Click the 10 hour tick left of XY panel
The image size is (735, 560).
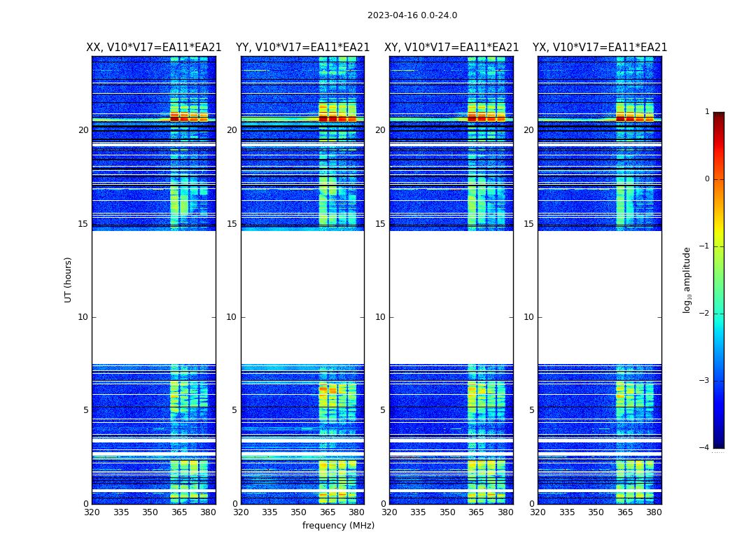pyautogui.click(x=381, y=317)
